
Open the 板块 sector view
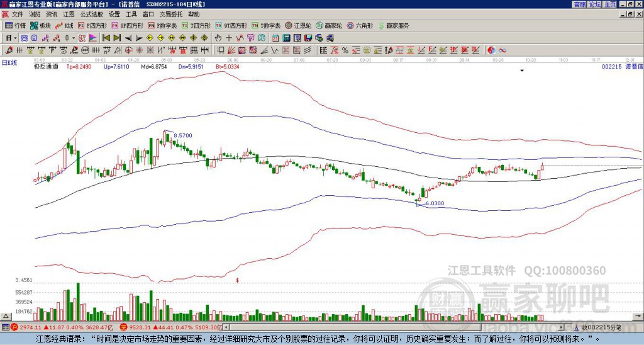(40, 25)
